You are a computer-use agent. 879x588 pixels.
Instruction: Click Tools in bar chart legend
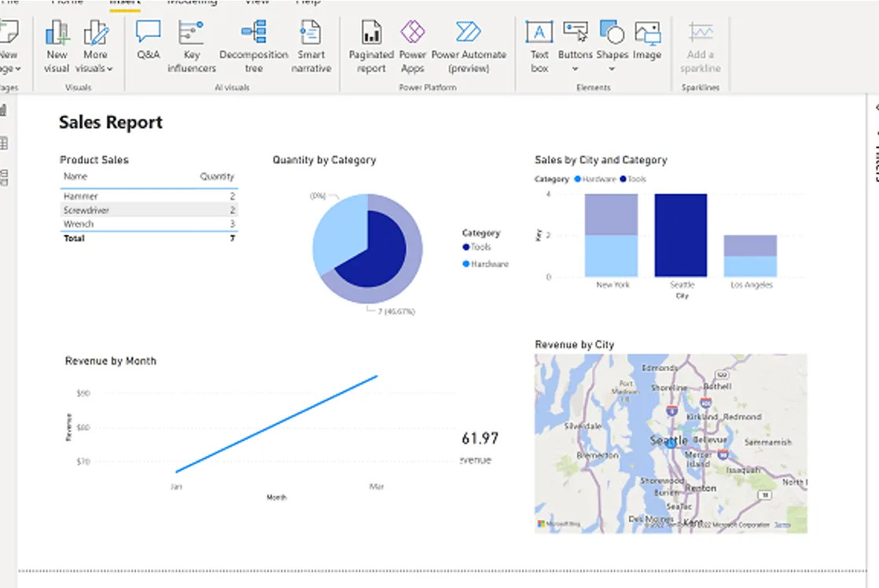tap(633, 179)
